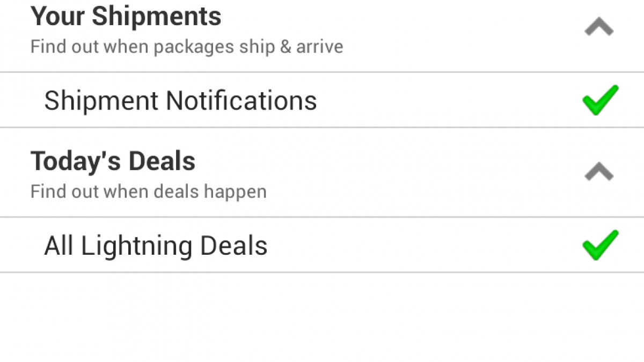Click the green tick icon for shipment alerts
Screen dimensions: 644x362
tap(600, 100)
